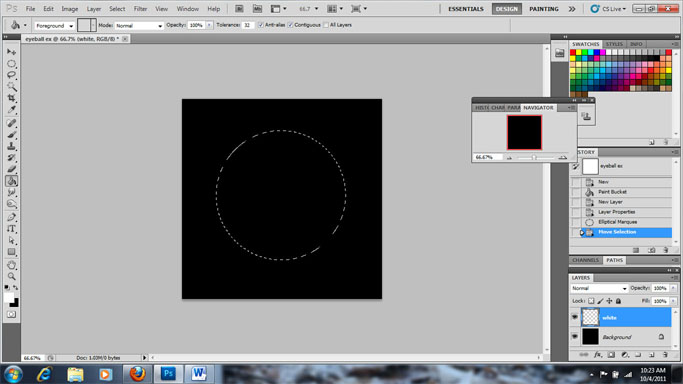Select the Spot Healing Brush tool
This screenshot has height=384, width=683.
11,123
